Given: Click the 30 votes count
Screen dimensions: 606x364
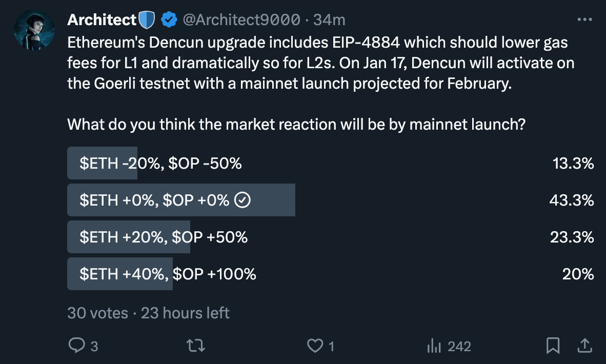Looking at the screenshot, I should (x=97, y=313).
